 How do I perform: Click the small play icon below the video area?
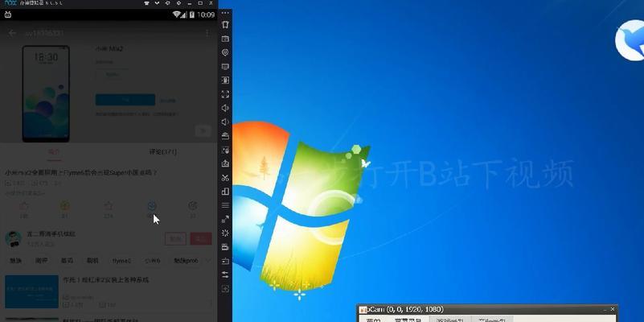pos(203,131)
